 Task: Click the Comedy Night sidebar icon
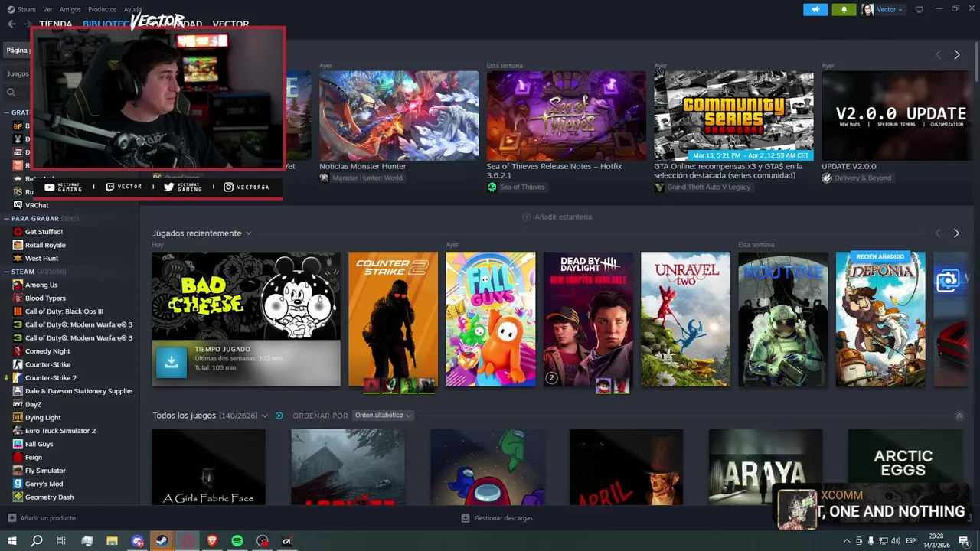18,351
